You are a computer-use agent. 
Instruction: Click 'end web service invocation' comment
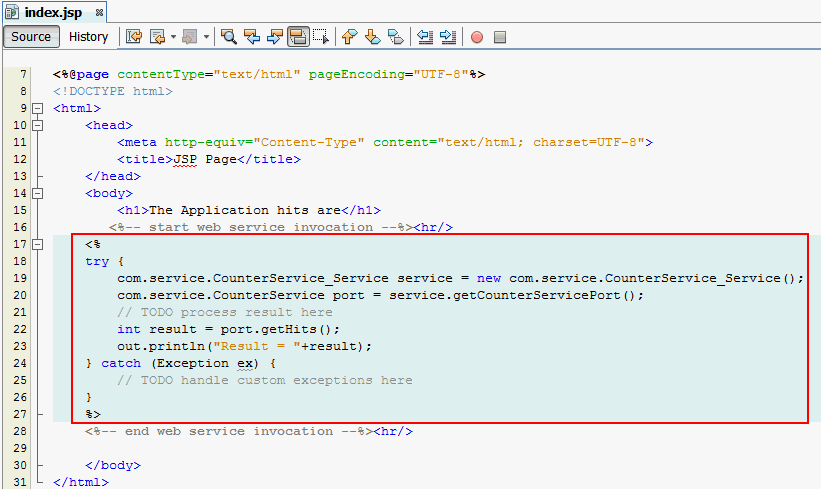coord(229,431)
